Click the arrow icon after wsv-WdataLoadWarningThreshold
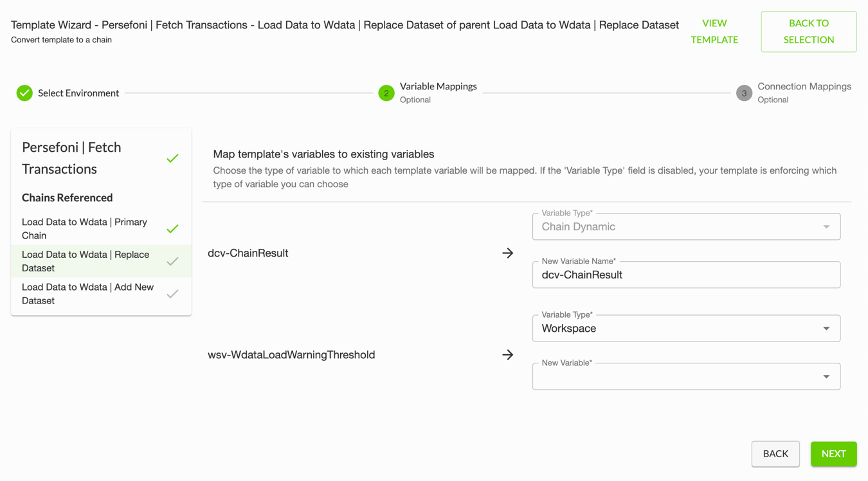868x481 pixels. point(508,355)
